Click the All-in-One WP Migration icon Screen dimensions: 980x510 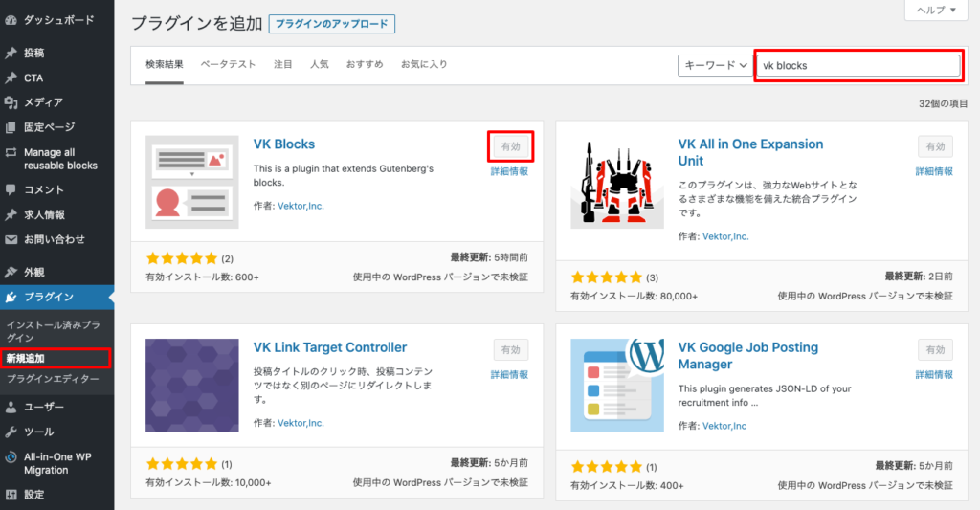[11, 457]
